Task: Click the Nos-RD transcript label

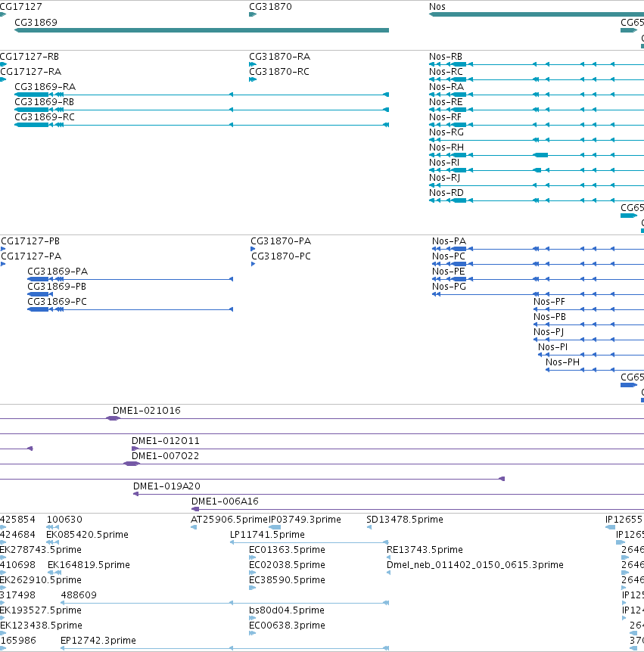Action: click(446, 193)
